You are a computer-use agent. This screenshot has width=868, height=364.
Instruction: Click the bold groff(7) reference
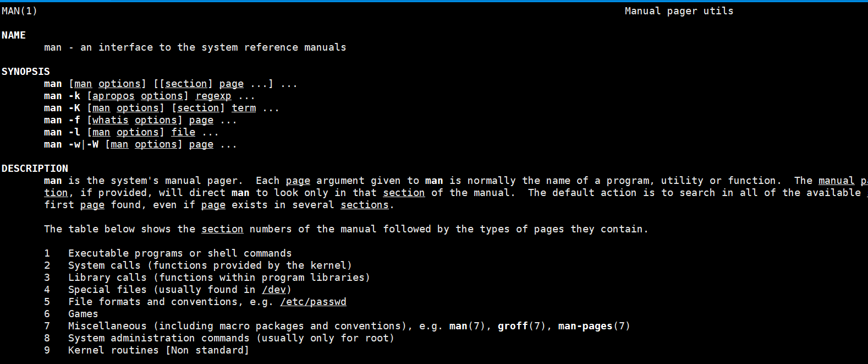point(521,326)
